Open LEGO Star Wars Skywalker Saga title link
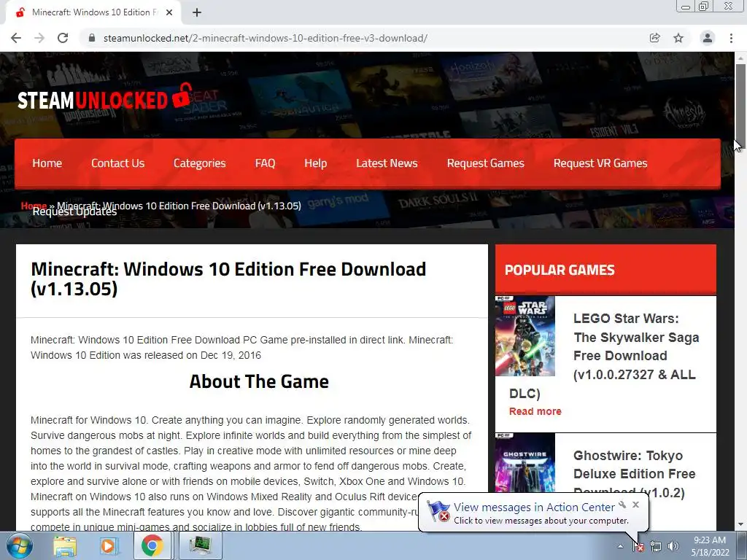This screenshot has width=747, height=560. pyautogui.click(x=636, y=346)
